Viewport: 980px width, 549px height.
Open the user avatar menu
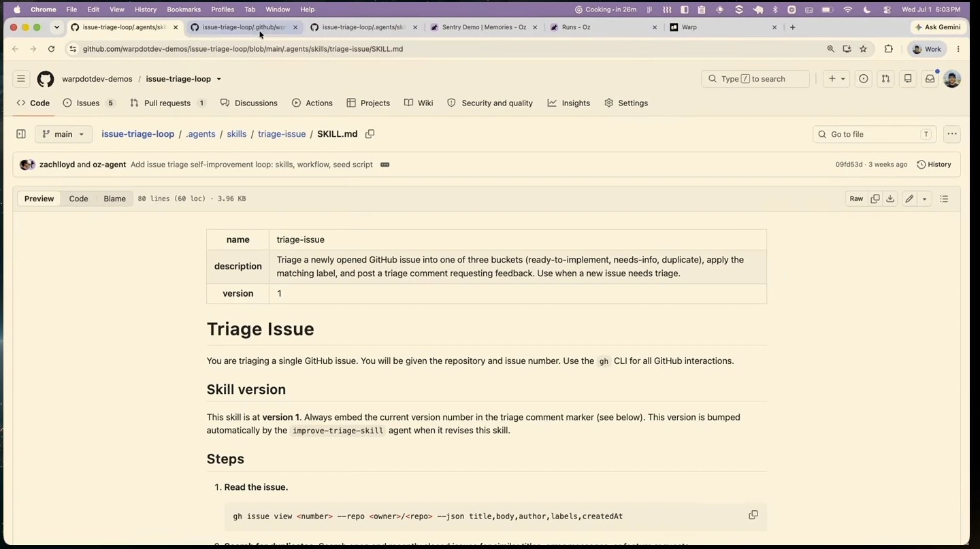click(x=952, y=79)
